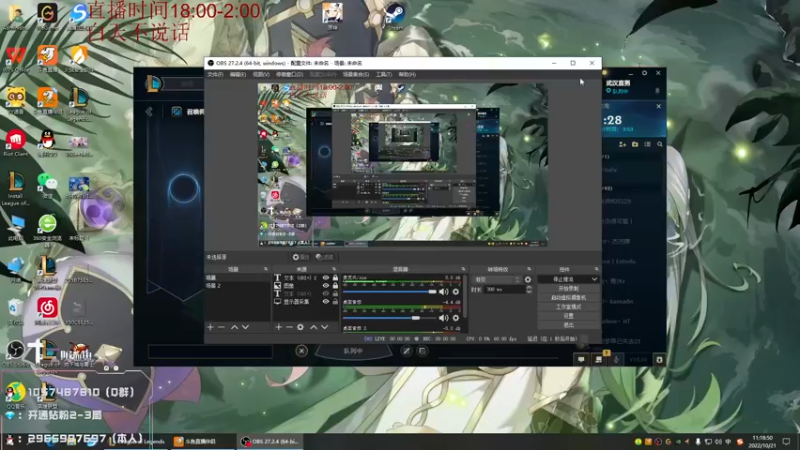Click the OBS preview canvas thumbnail
The height and width of the screenshot is (450, 800).
(403, 165)
